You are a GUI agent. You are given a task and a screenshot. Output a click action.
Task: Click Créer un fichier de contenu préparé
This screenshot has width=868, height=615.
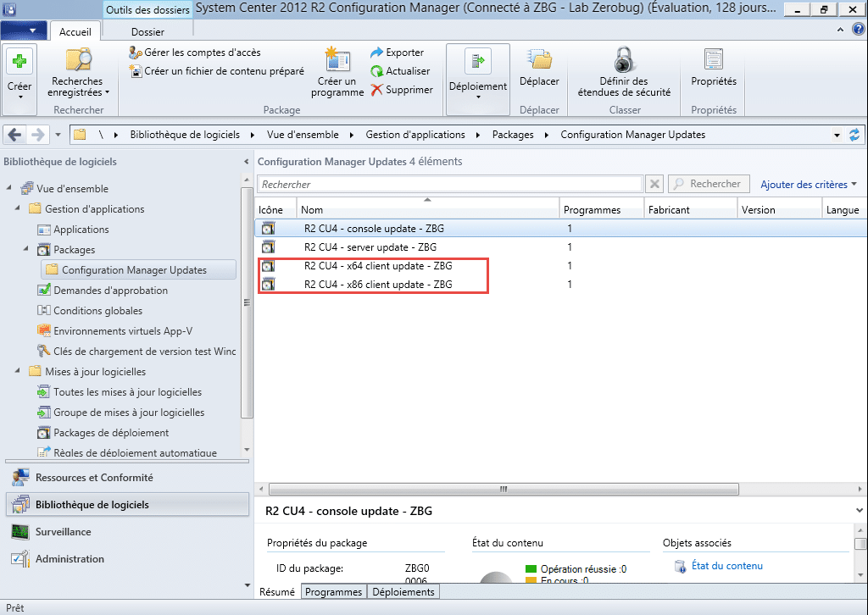pyautogui.click(x=216, y=71)
